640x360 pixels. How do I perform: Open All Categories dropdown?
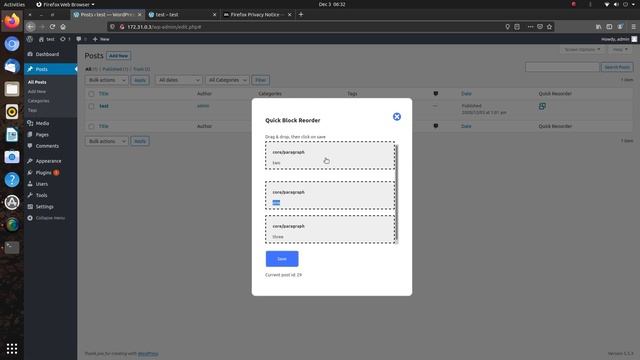click(227, 80)
